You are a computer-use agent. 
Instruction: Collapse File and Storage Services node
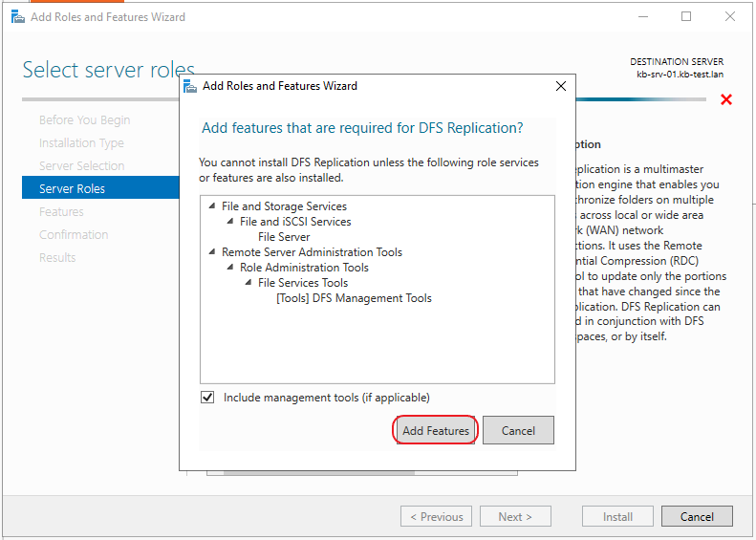pyautogui.click(x=212, y=205)
